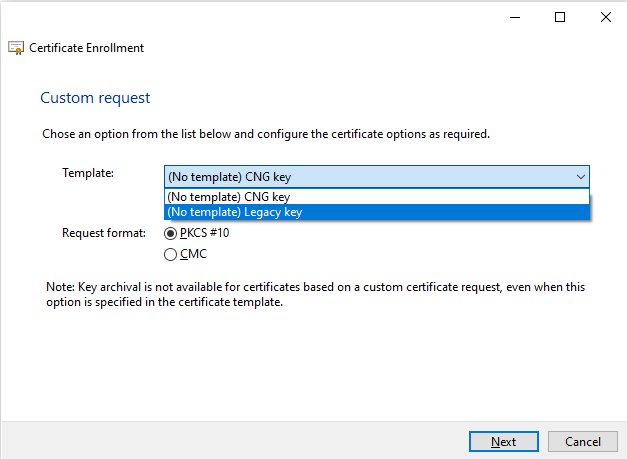Select the CMC radio button
The image size is (627, 459).
tap(170, 254)
